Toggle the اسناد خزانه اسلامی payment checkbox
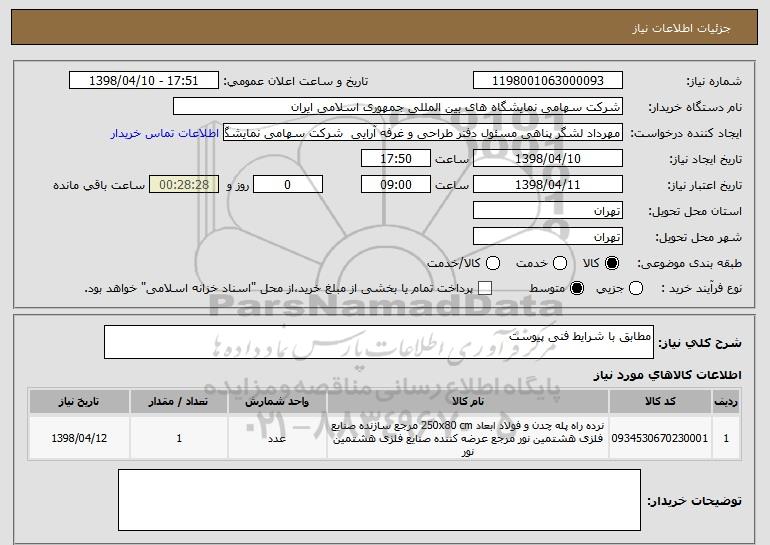 pyautogui.click(x=485, y=289)
